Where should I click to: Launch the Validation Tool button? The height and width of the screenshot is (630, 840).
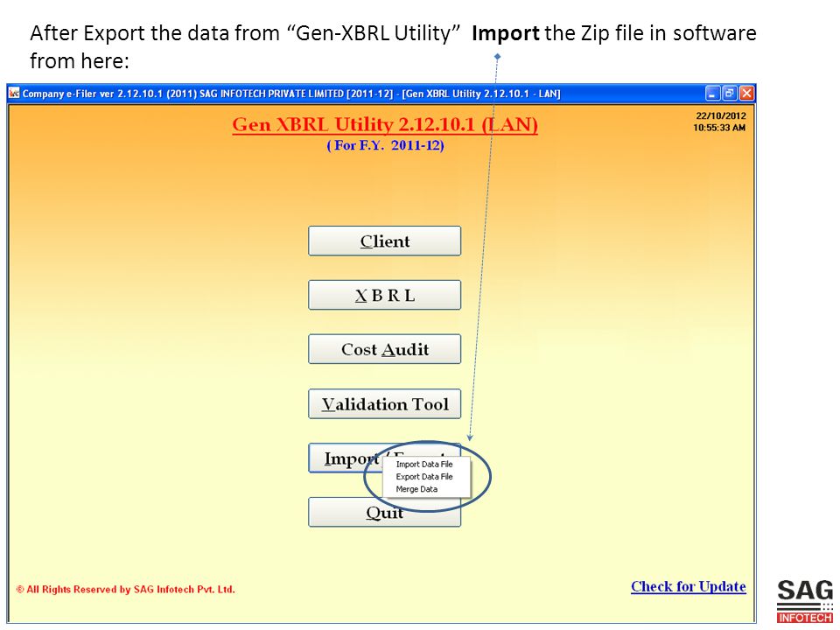pos(384,404)
